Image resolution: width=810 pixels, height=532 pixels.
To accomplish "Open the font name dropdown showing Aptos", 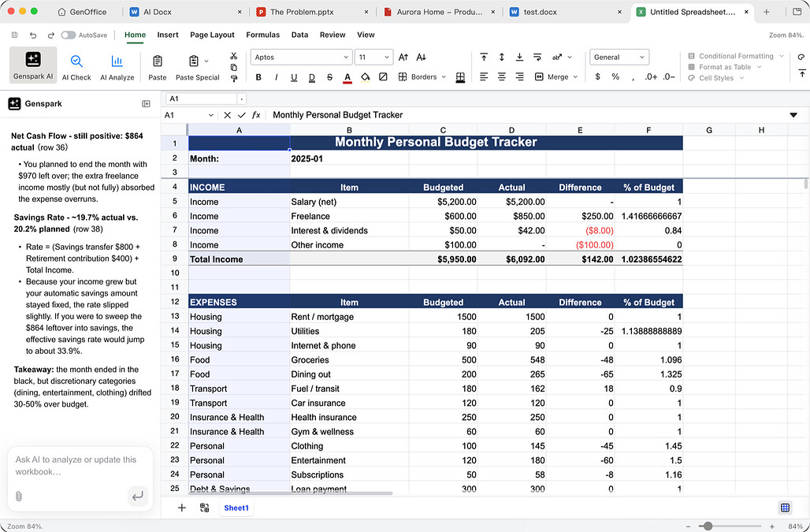I will point(302,58).
